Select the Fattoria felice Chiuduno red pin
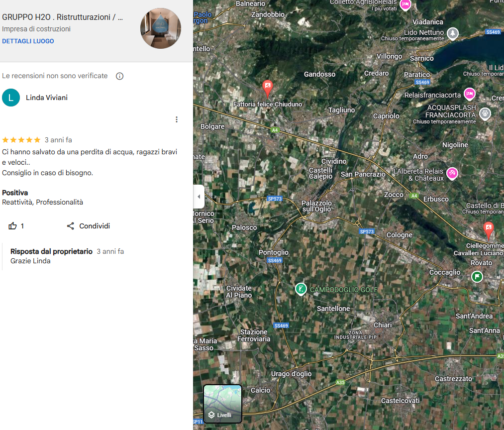This screenshot has height=430, width=504. pos(268,88)
